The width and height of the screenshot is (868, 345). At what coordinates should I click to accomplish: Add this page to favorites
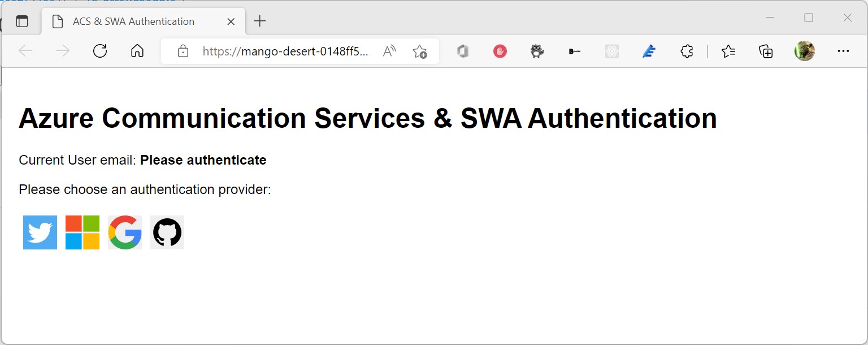coord(420,51)
